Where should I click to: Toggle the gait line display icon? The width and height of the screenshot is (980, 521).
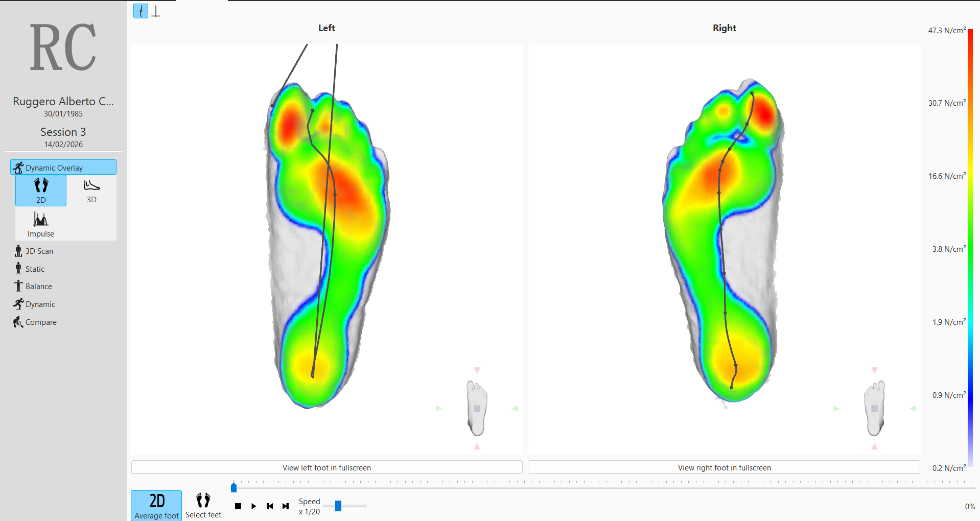tap(141, 11)
